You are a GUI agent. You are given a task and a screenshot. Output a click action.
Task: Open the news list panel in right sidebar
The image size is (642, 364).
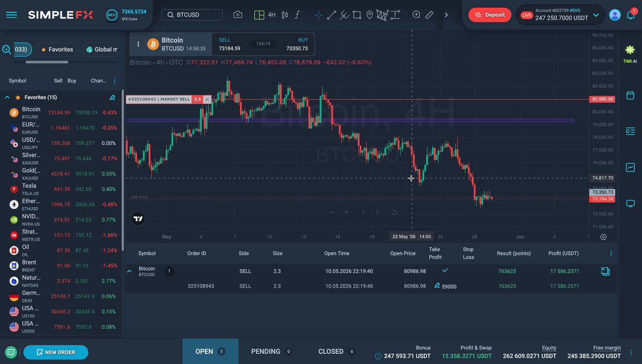click(x=630, y=131)
